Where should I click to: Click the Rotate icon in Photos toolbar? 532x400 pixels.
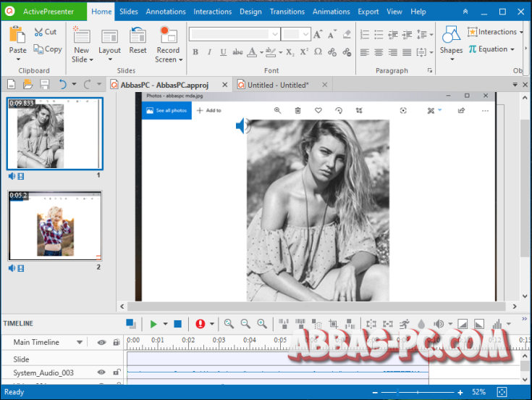(x=338, y=110)
